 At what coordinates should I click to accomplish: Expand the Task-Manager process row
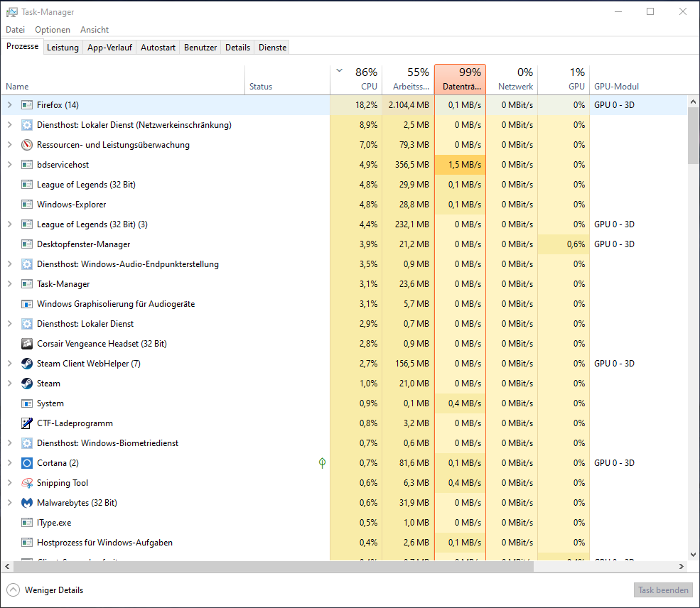coord(9,283)
